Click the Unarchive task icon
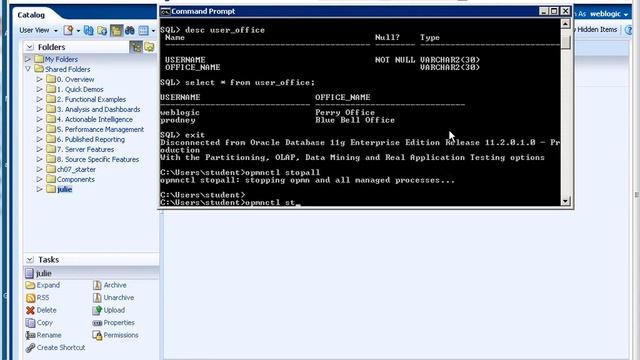The width and height of the screenshot is (640, 360). click(x=97, y=298)
